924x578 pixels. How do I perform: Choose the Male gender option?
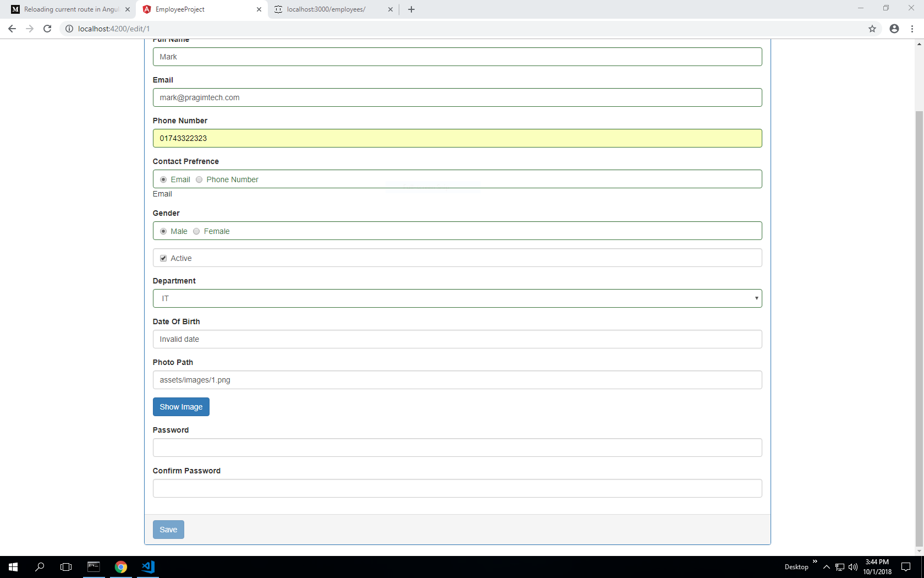[x=163, y=231]
